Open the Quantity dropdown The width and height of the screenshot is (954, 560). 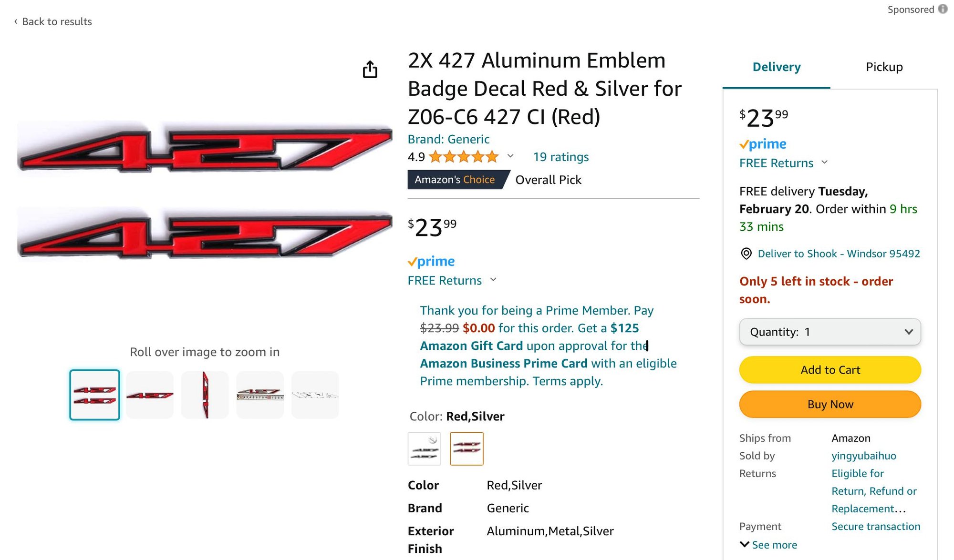830,332
